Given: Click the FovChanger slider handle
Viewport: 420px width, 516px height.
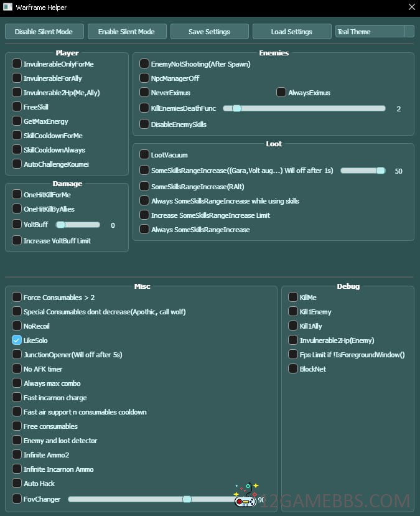Looking at the screenshot, I should 187,499.
